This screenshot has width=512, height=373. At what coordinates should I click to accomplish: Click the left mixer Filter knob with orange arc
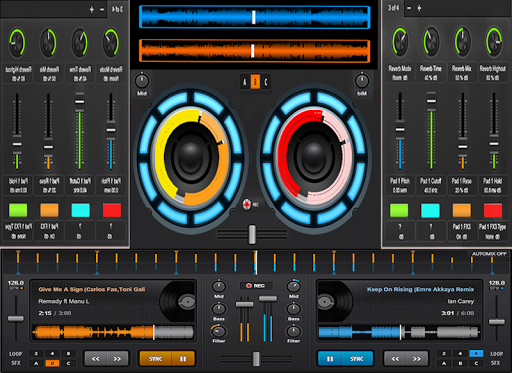tap(219, 331)
